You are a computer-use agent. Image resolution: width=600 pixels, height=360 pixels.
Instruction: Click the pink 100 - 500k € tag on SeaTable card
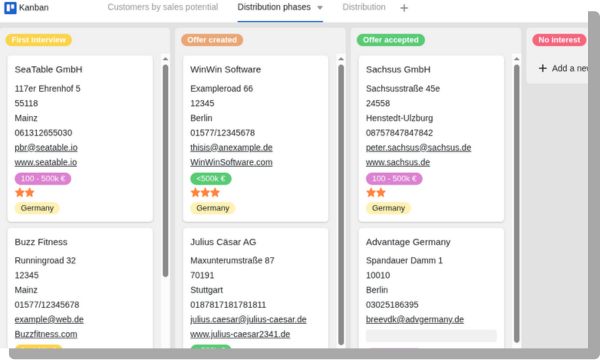(x=43, y=179)
